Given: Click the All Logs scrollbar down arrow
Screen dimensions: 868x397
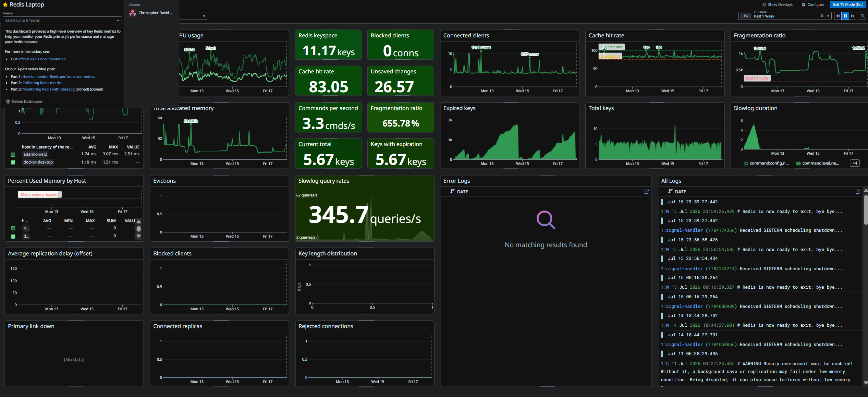Looking at the screenshot, I should (866, 383).
